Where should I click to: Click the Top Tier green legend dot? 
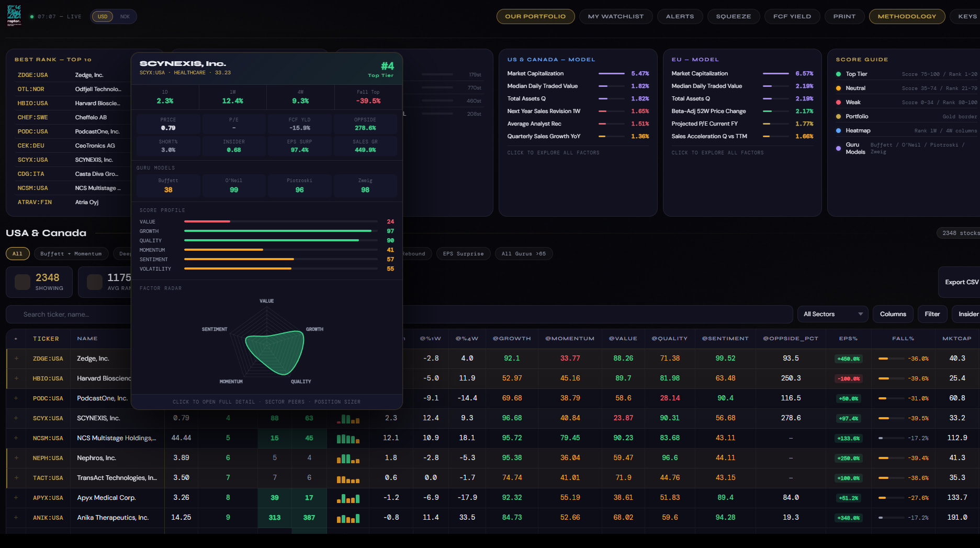pyautogui.click(x=839, y=74)
